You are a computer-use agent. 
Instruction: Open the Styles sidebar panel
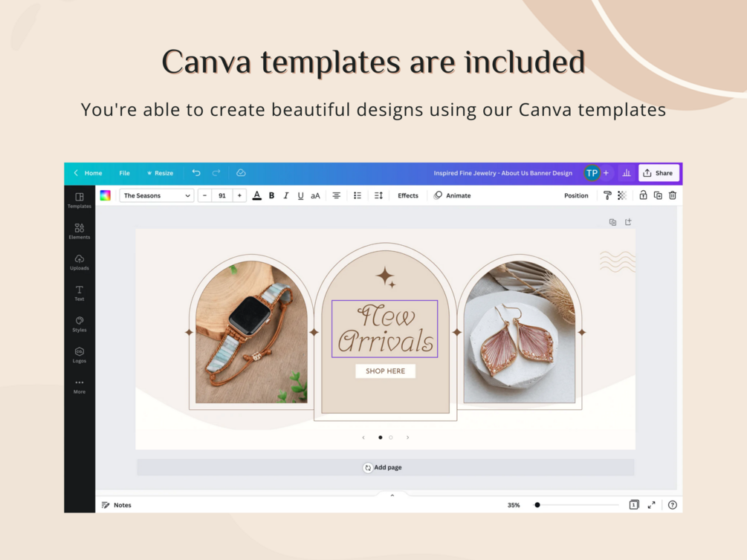pyautogui.click(x=79, y=325)
